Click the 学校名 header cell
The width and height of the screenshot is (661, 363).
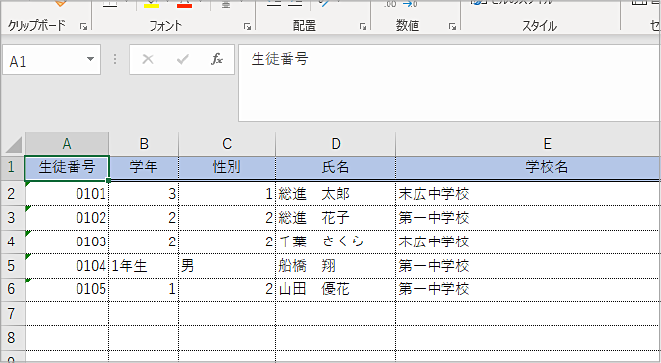coord(528,167)
